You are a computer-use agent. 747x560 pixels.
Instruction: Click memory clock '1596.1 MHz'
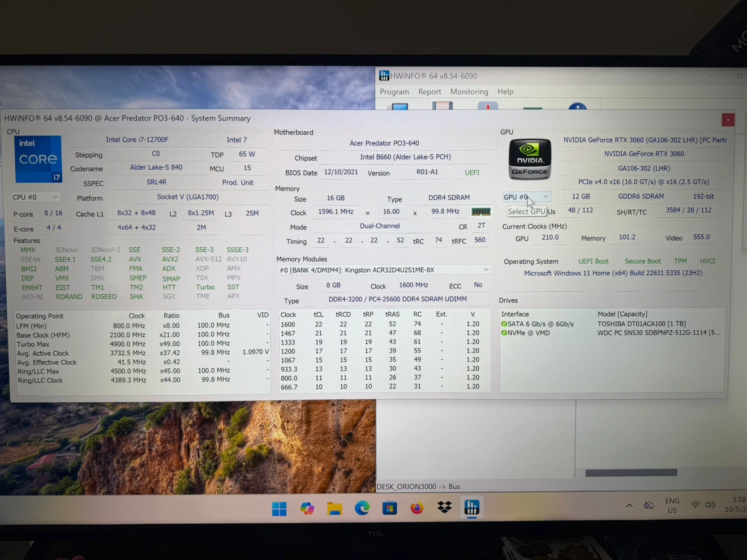click(x=336, y=212)
